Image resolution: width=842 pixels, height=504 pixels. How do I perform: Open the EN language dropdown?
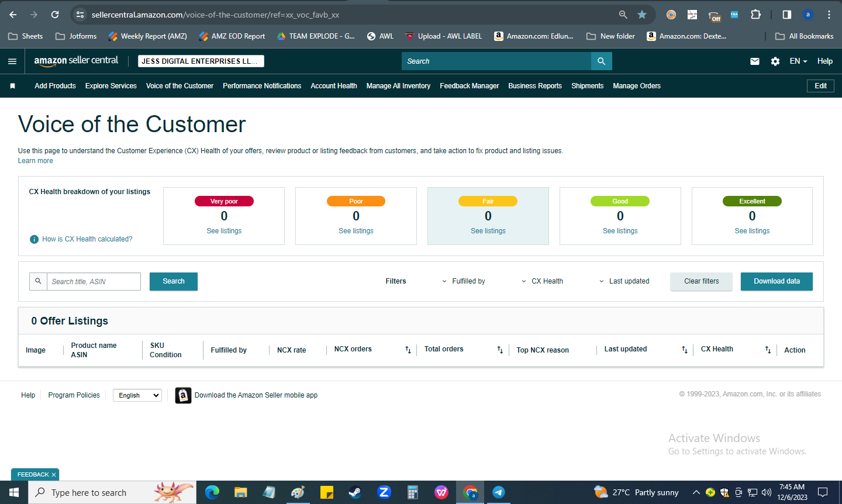(798, 61)
